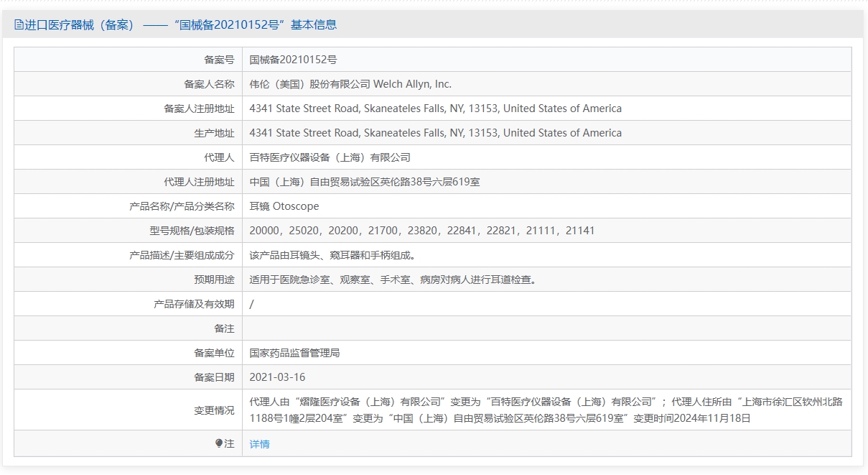Click the slash value in 产品存储及有效期 row

[x=251, y=304]
